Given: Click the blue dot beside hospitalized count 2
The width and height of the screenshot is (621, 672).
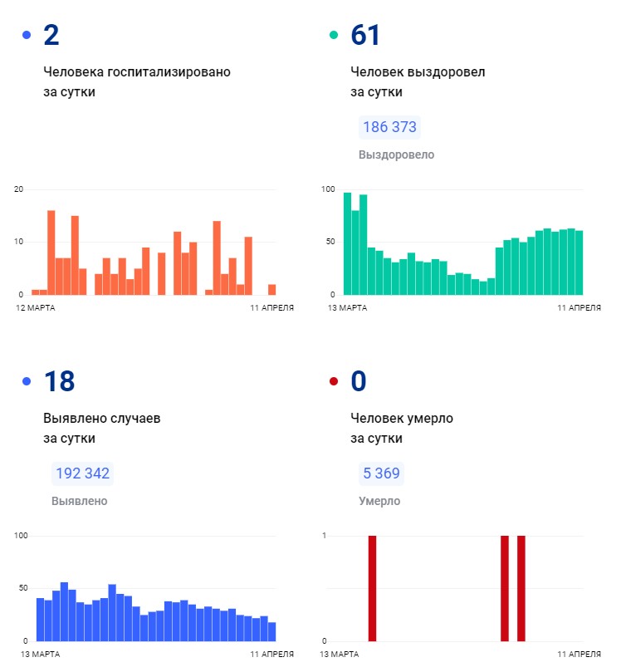Looking at the screenshot, I should (x=27, y=36).
